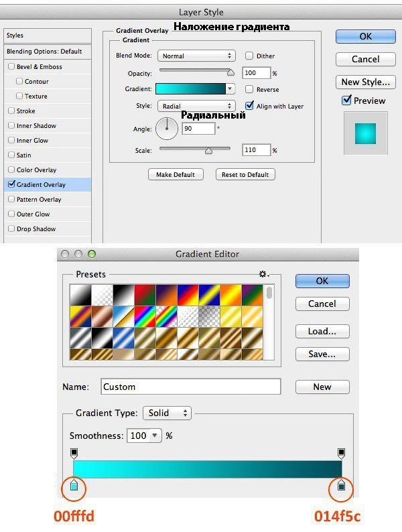Image resolution: width=402 pixels, height=532 pixels.
Task: Toggle the Preview checkbox
Action: [x=346, y=100]
